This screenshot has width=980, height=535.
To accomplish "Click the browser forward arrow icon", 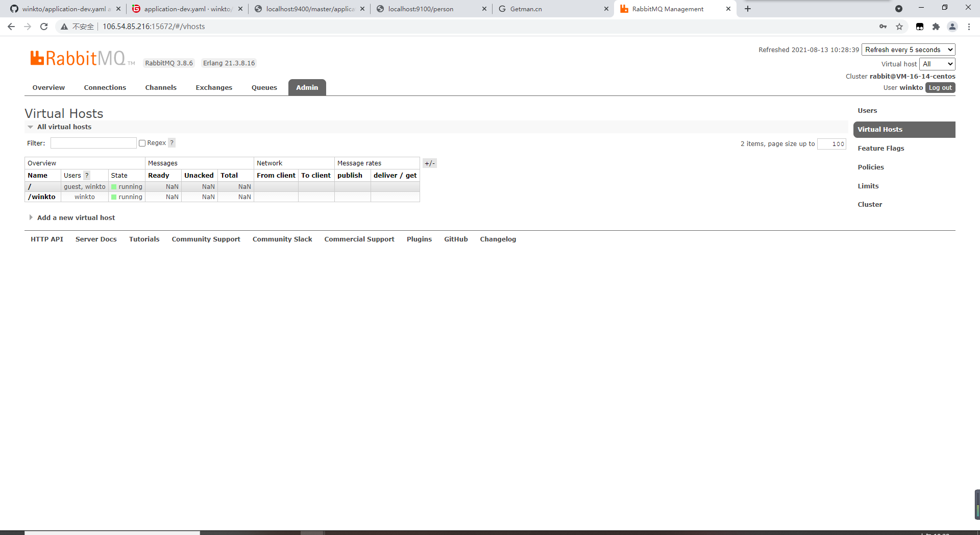I will [x=28, y=27].
